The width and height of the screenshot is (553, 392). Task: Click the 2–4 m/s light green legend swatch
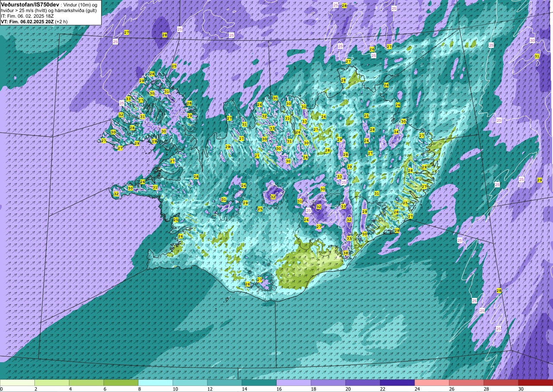[52, 383]
